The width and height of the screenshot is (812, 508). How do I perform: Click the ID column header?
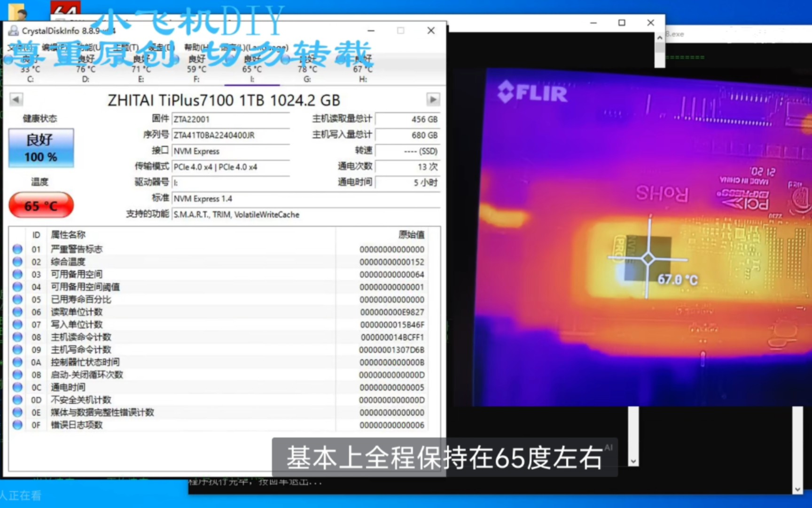pyautogui.click(x=36, y=234)
